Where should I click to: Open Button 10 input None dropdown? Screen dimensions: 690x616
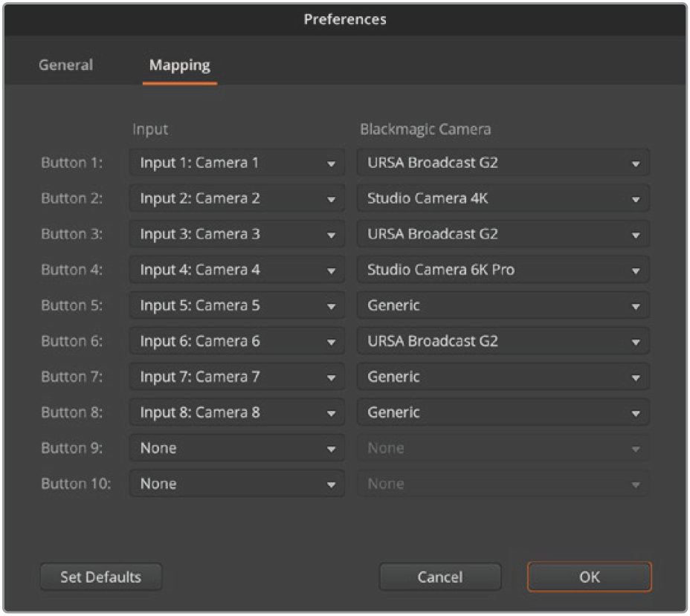click(x=237, y=483)
